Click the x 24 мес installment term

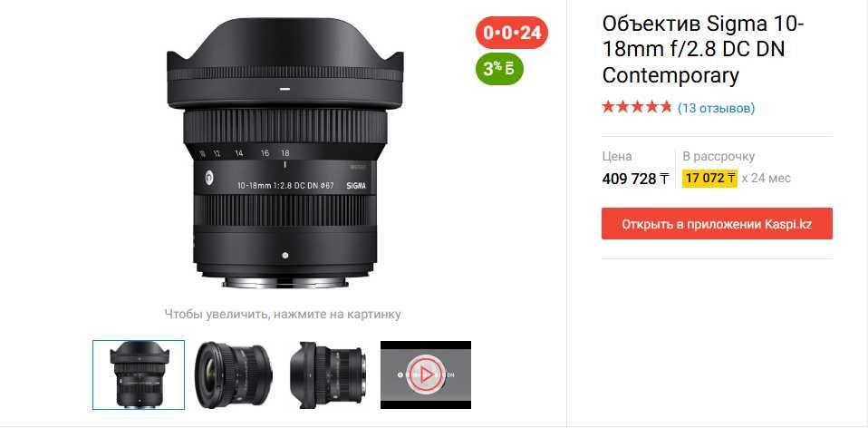[767, 179]
